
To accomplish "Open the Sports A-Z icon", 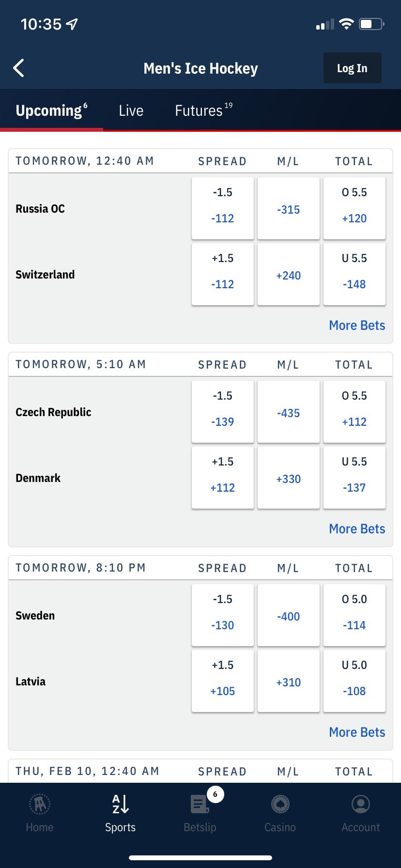I will point(120,805).
